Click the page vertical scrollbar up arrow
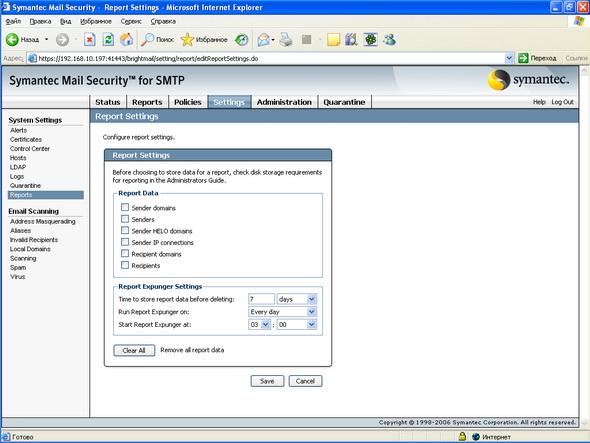 point(585,71)
